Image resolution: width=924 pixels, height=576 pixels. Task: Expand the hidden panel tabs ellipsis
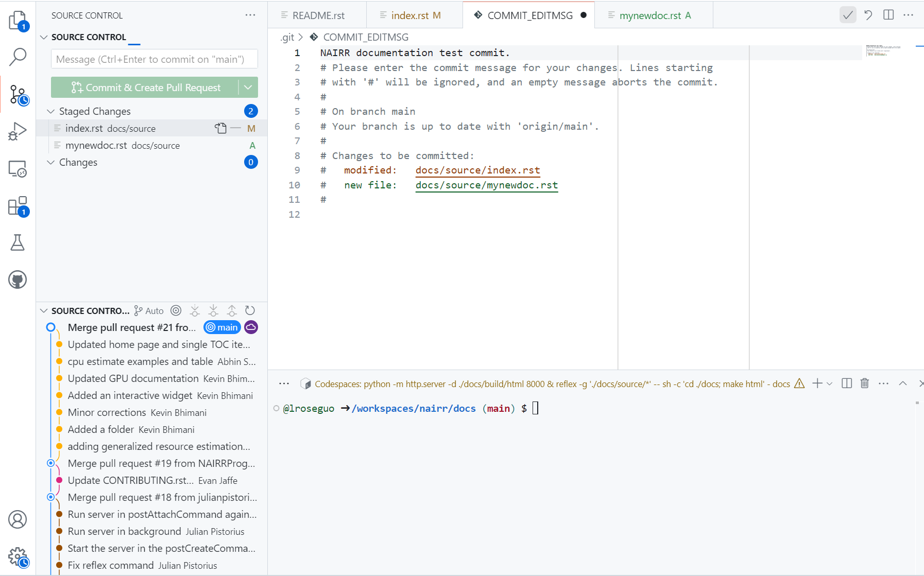(x=284, y=383)
